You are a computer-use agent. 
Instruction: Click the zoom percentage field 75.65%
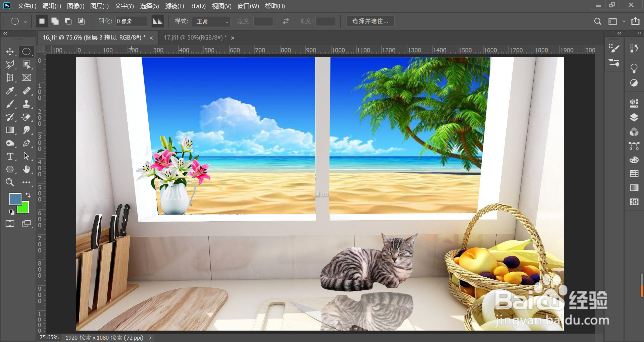[x=49, y=337]
